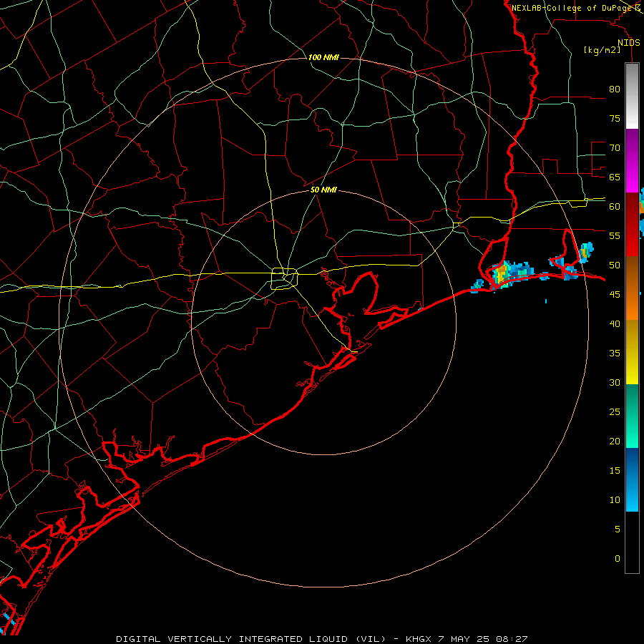Click the 5 value on color scale
The image size is (644, 644).
click(618, 530)
